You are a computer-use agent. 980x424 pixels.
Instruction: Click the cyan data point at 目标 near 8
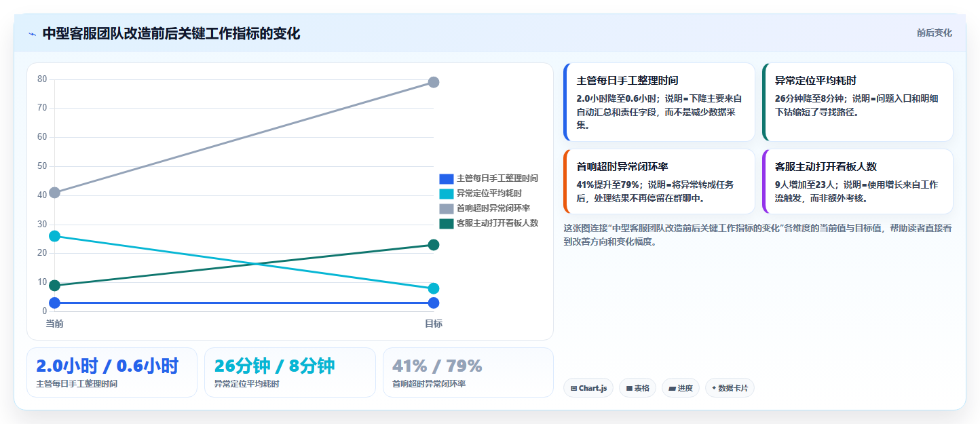pyautogui.click(x=433, y=288)
